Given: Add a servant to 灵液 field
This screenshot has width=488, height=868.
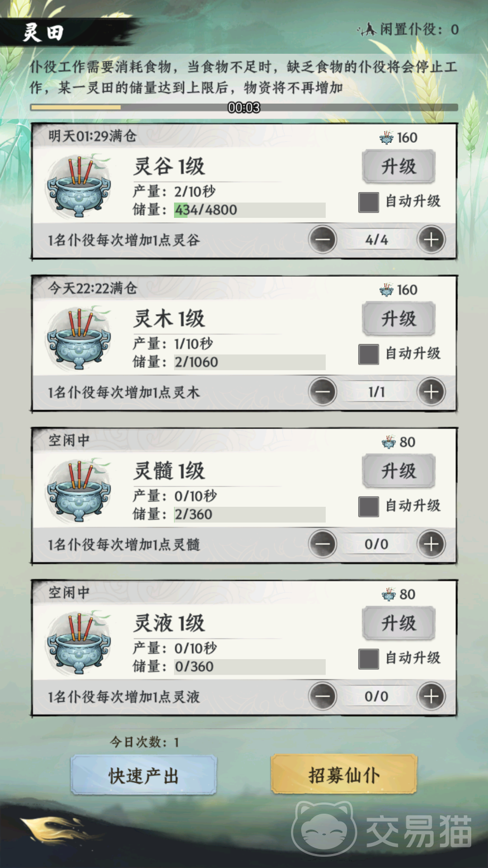Looking at the screenshot, I should (x=431, y=697).
